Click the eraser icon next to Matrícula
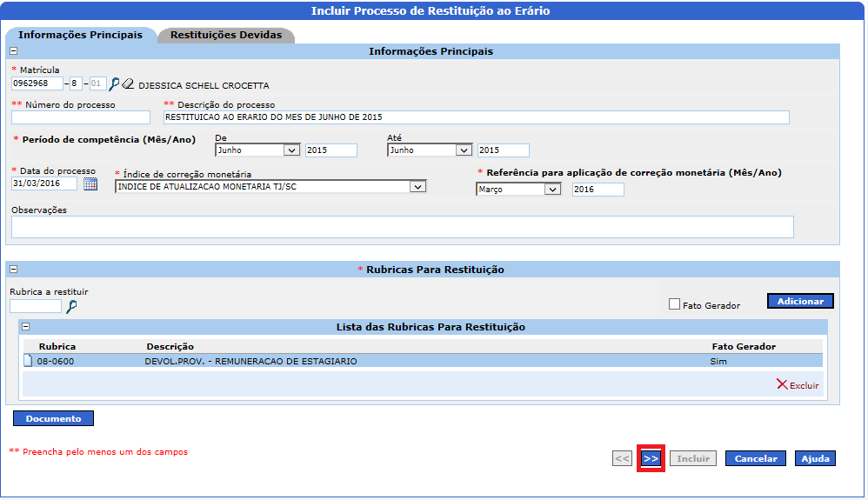868x500 pixels. pos(129,84)
